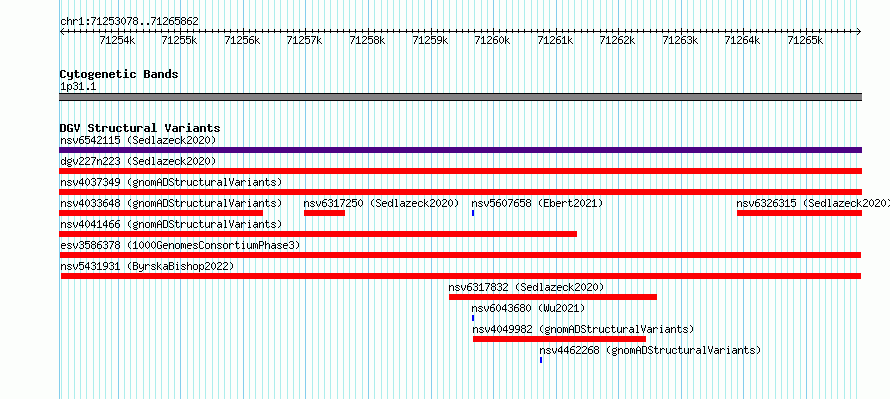
Task: Click the 71261k ruler tick label
Action: click(x=555, y=40)
